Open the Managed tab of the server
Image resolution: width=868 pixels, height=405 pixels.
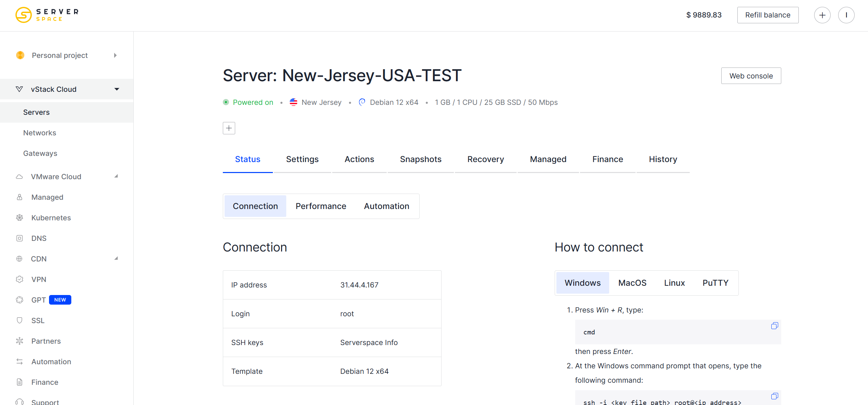coord(548,159)
